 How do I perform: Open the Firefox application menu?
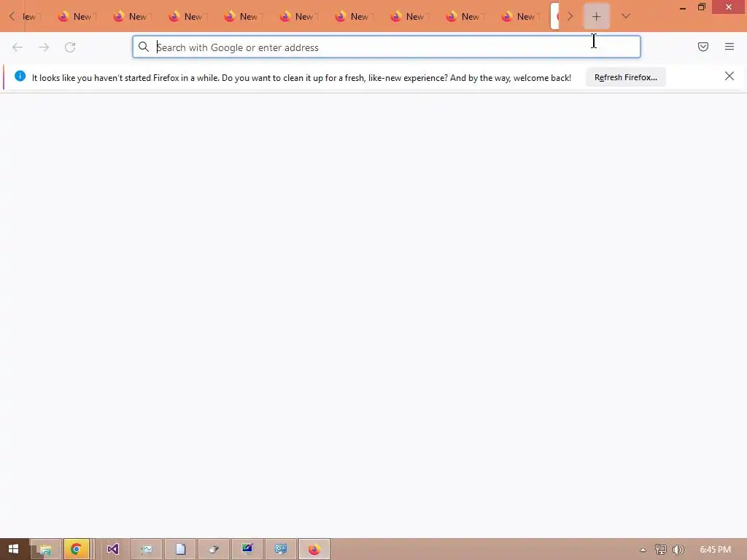[729, 47]
